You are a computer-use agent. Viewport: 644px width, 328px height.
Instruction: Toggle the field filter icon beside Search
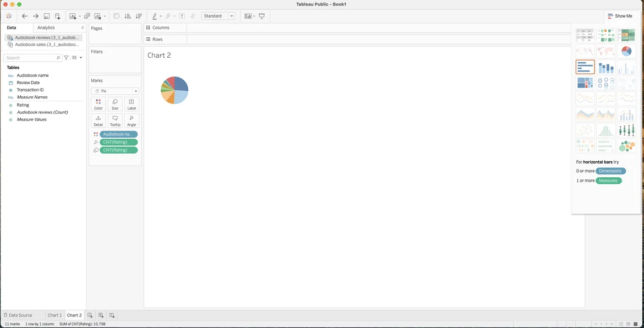coord(67,58)
